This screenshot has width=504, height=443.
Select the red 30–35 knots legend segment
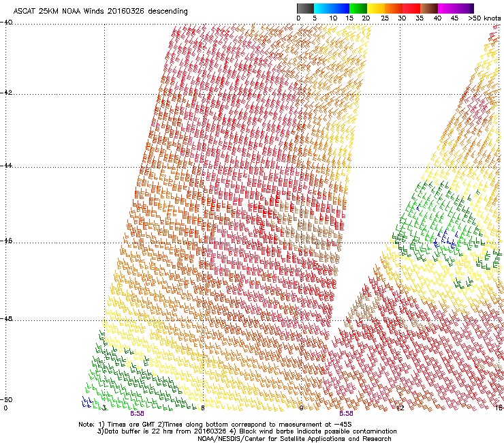tap(411, 8)
